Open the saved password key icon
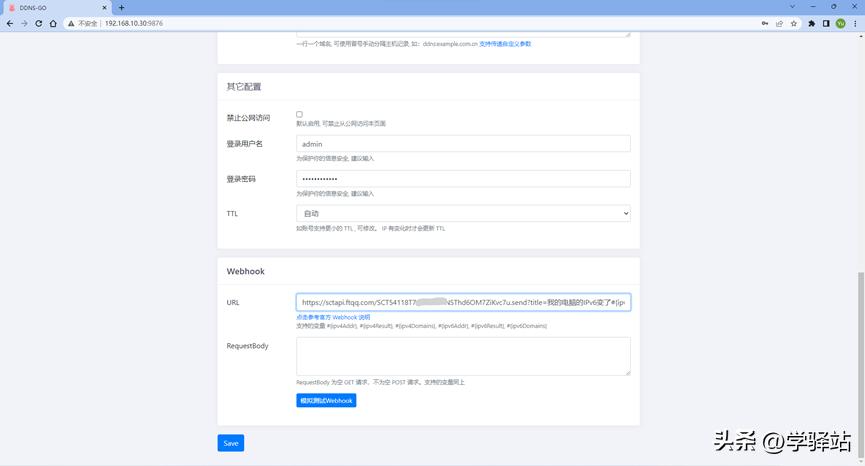865x466 pixels. click(x=765, y=24)
